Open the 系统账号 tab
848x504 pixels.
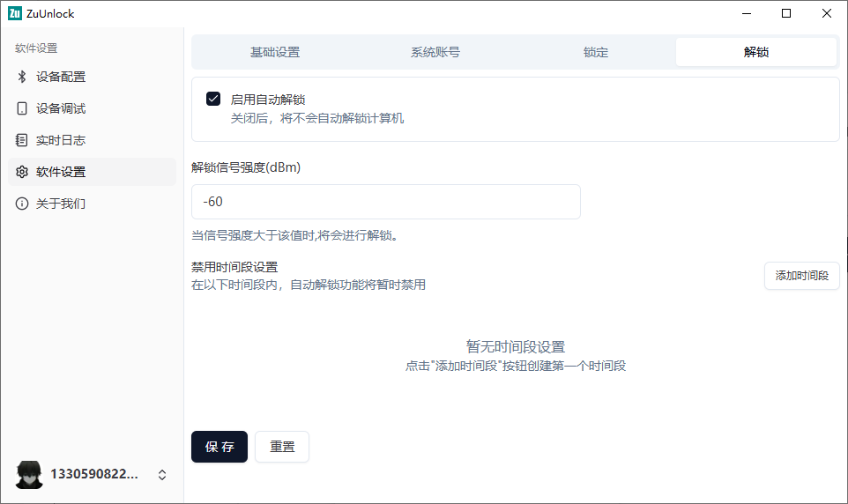(435, 52)
